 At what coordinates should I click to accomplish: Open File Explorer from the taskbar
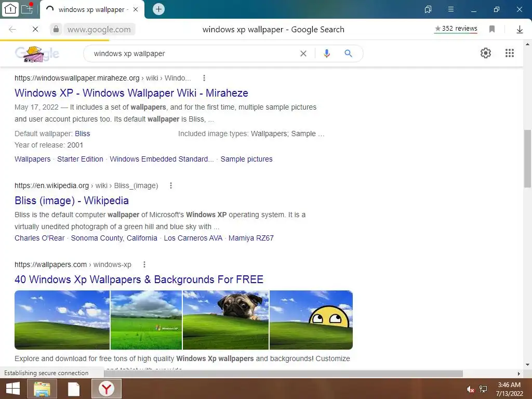click(x=42, y=389)
